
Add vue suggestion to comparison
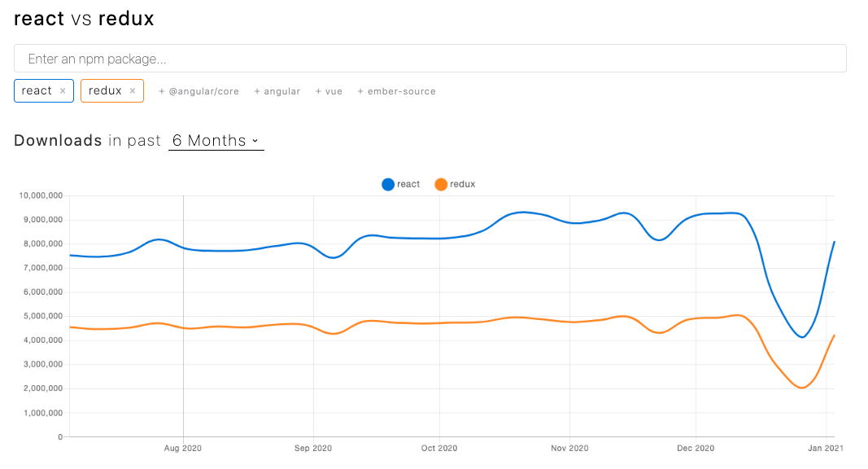click(x=329, y=91)
